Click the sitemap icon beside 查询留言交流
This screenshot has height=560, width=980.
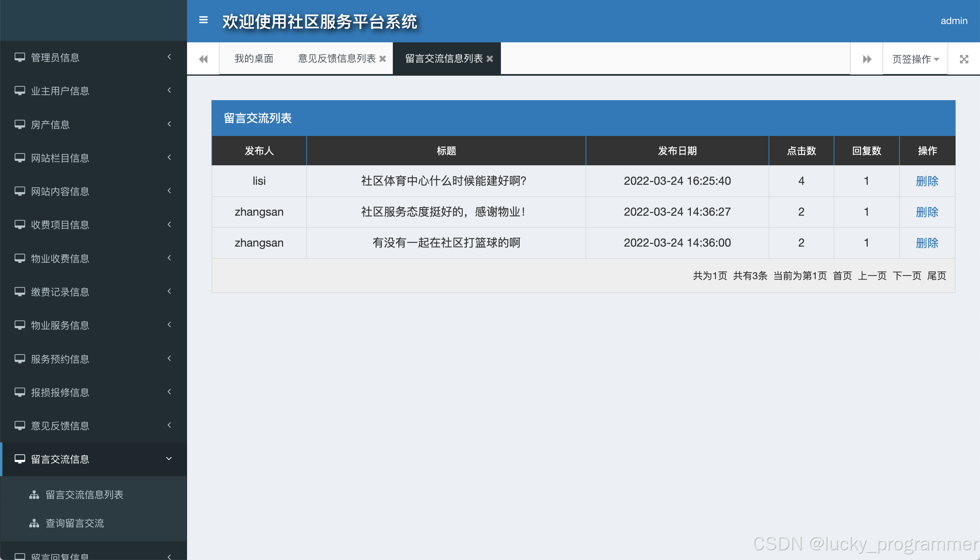point(34,523)
